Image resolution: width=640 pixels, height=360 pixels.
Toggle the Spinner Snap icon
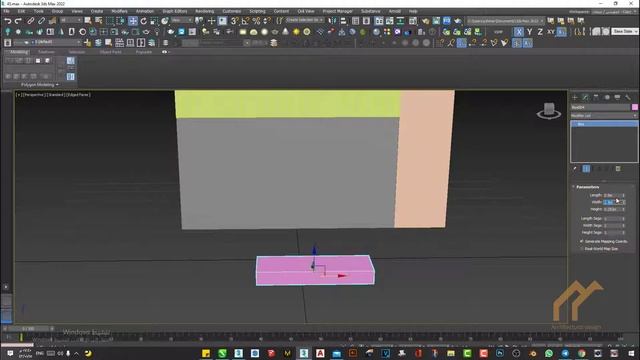[267, 20]
